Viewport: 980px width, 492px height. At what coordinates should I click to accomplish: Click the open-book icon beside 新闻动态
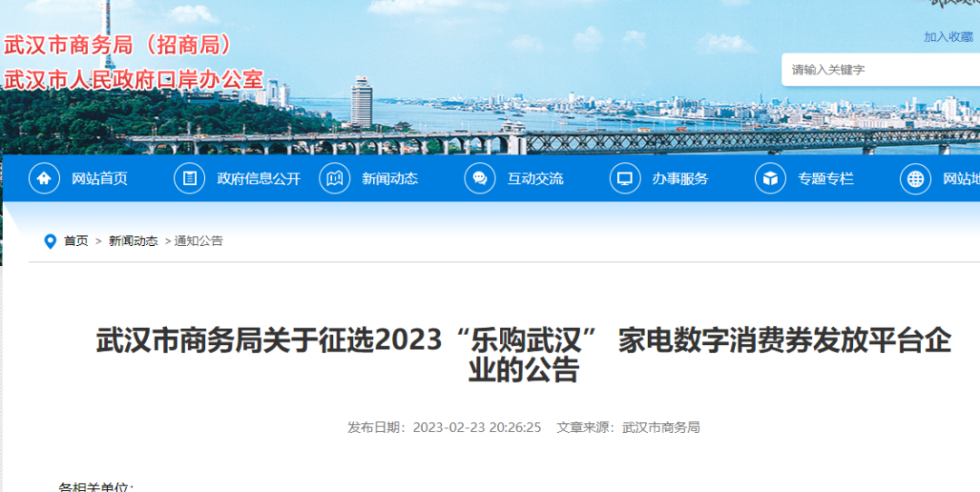coord(335,179)
